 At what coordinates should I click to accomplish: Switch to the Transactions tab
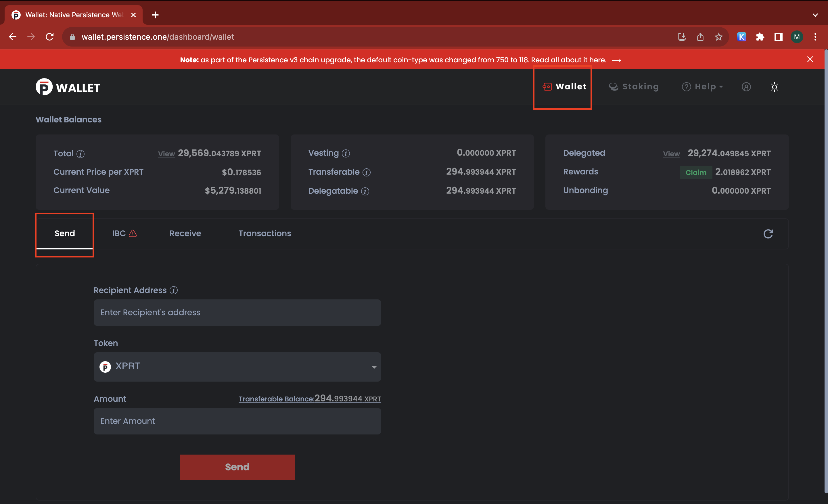(264, 233)
